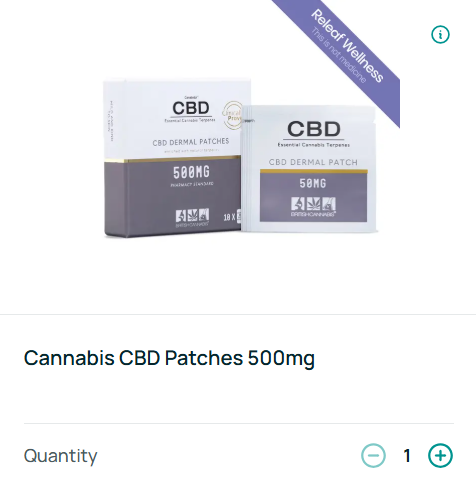Click the 10 X count on box
The image size is (476, 490).
(229, 217)
